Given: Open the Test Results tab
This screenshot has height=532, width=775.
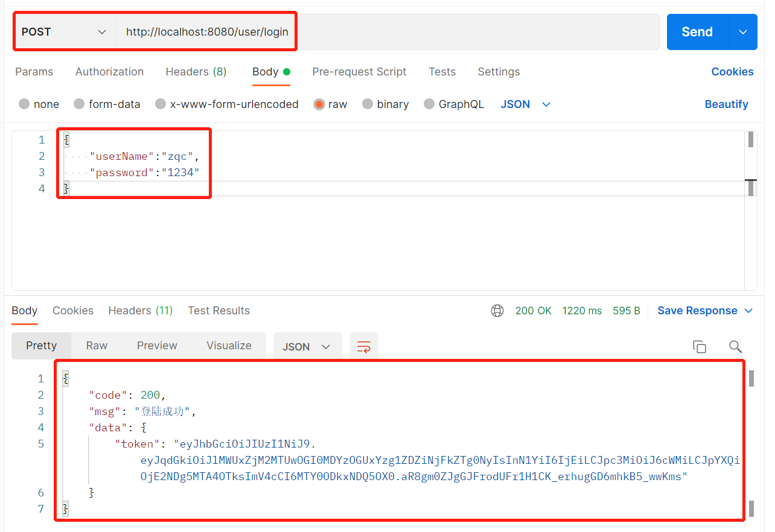Looking at the screenshot, I should [218, 311].
